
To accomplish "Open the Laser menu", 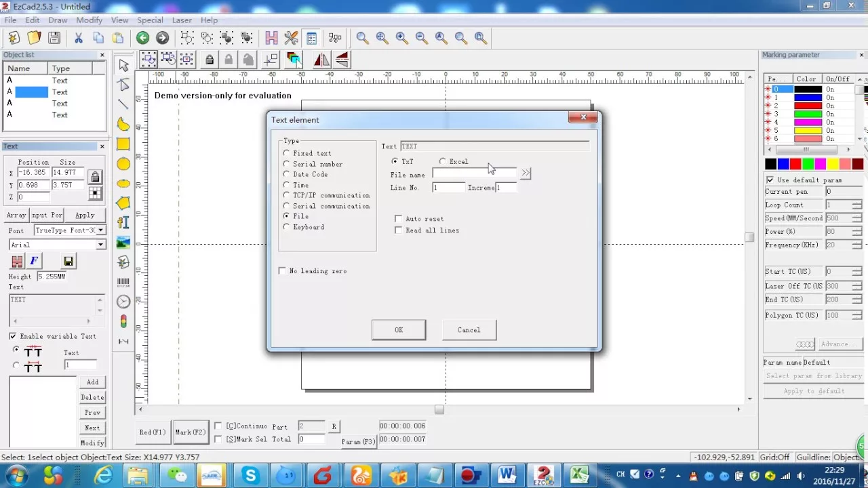I will tap(182, 20).
